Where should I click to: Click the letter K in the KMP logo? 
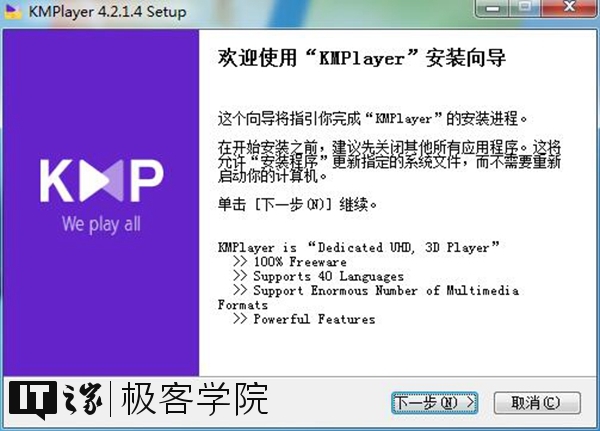(58, 182)
